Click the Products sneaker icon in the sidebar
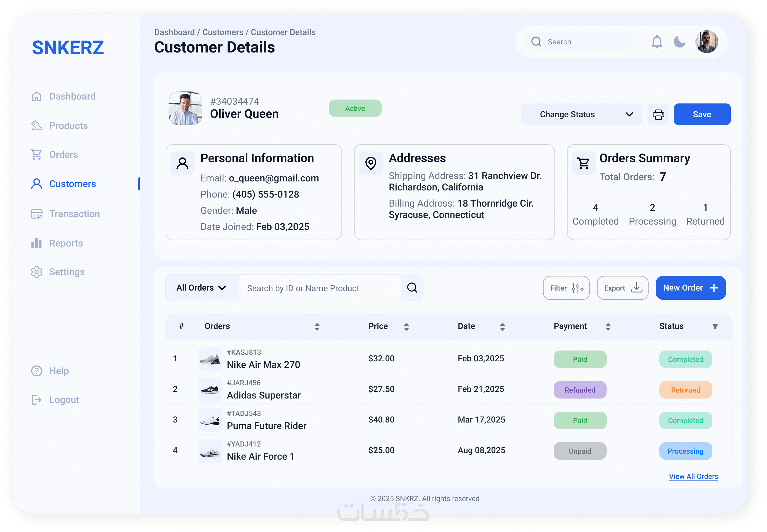Screen dimensions: 767x532 37,125
